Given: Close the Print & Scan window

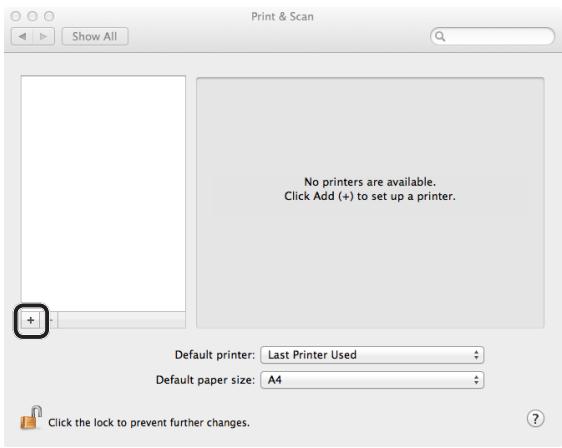Looking at the screenshot, I should (16, 16).
